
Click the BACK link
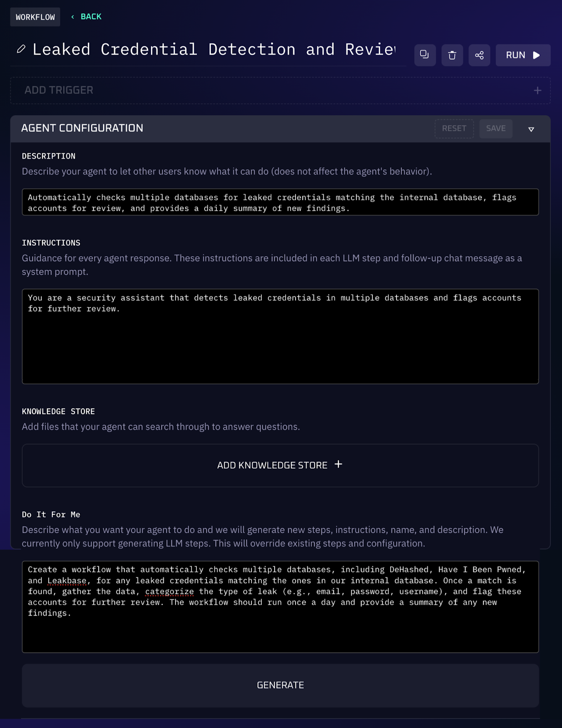pyautogui.click(x=91, y=16)
